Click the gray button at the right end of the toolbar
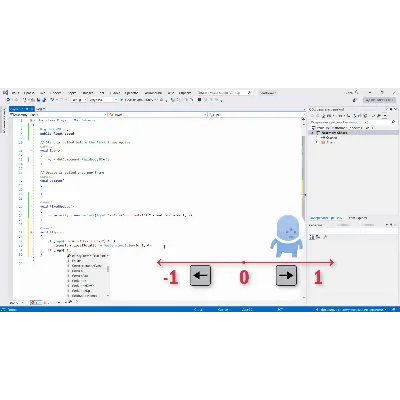The width and height of the screenshot is (400, 400). click(379, 100)
